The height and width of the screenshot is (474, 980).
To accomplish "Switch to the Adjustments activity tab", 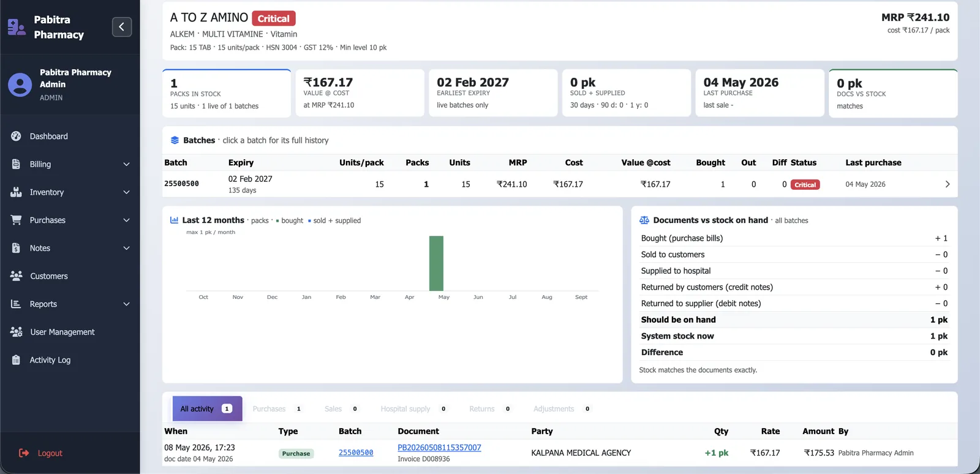I will 562,408.
